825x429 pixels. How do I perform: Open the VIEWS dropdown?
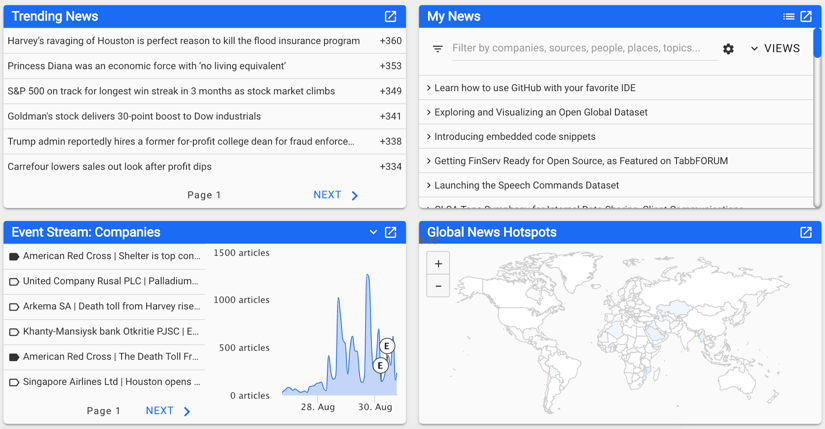click(775, 49)
